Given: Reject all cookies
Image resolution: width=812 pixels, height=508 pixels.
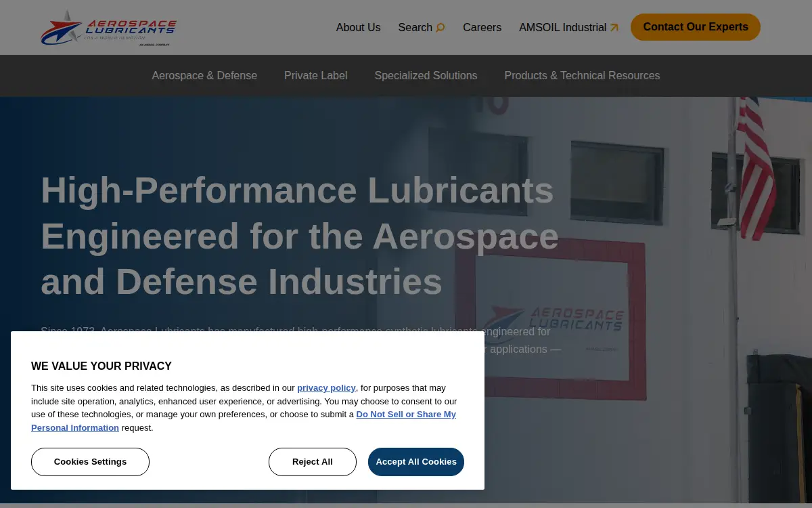Looking at the screenshot, I should 313,462.
